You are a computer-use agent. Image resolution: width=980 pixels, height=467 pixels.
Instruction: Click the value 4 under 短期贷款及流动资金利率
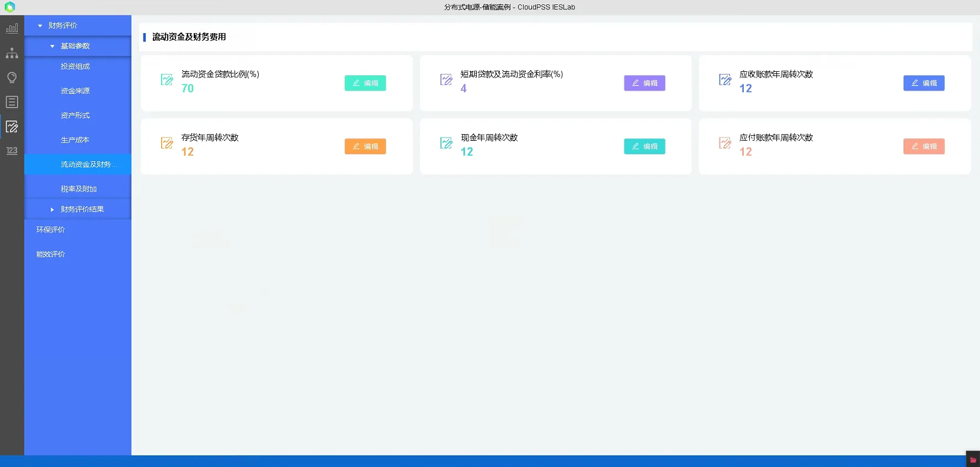[464, 88]
